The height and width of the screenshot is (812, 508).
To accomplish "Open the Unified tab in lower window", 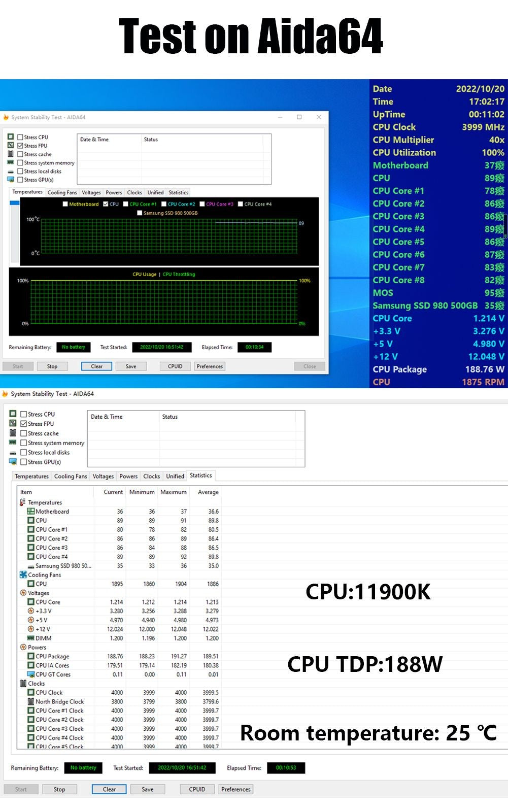I will (x=175, y=476).
